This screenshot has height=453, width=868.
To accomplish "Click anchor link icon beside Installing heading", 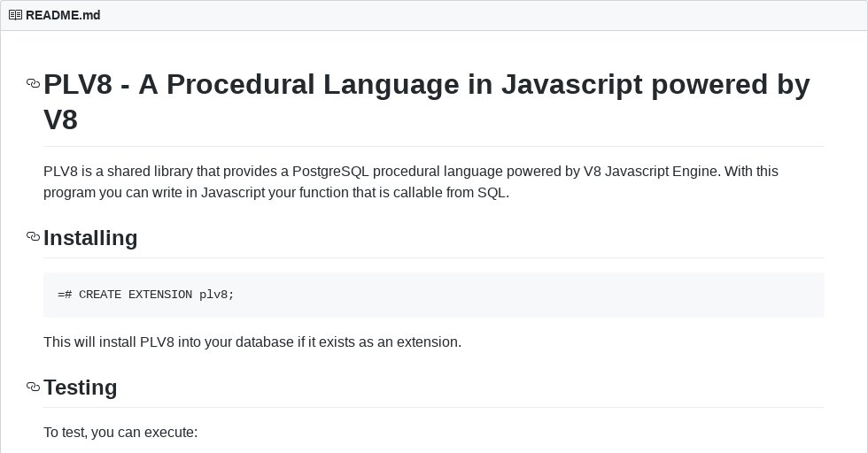I will click(x=34, y=237).
